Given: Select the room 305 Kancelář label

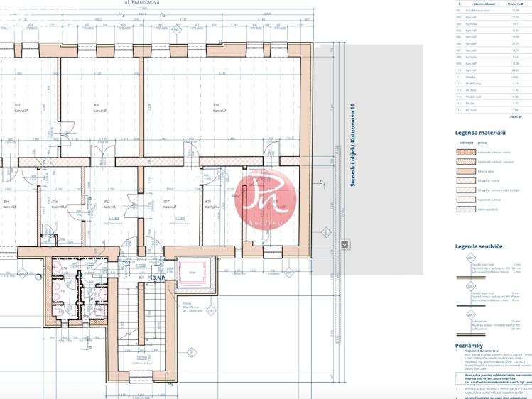Looking at the screenshot, I should pyautogui.click(x=18, y=108).
